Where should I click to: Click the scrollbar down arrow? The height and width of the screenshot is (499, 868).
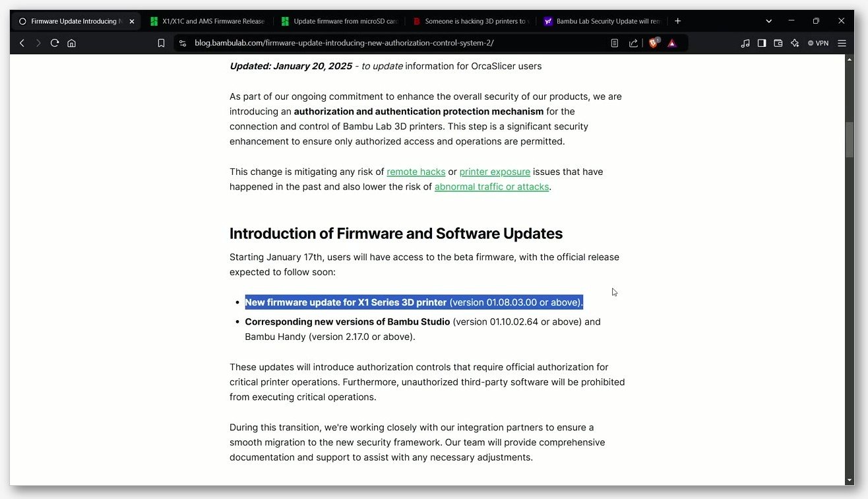(x=850, y=480)
